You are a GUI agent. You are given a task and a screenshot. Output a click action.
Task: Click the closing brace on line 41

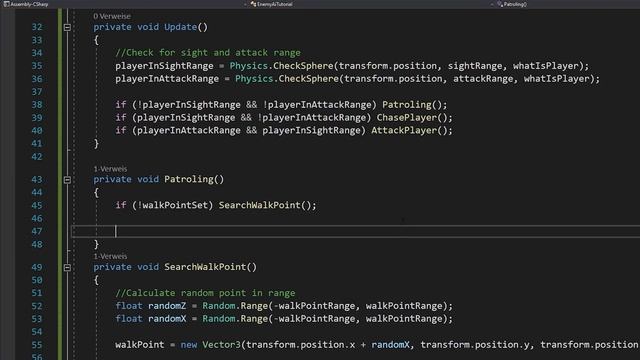96,143
